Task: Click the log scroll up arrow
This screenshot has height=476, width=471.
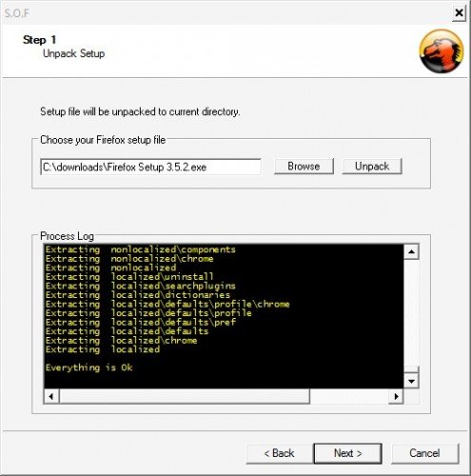Action: (411, 252)
